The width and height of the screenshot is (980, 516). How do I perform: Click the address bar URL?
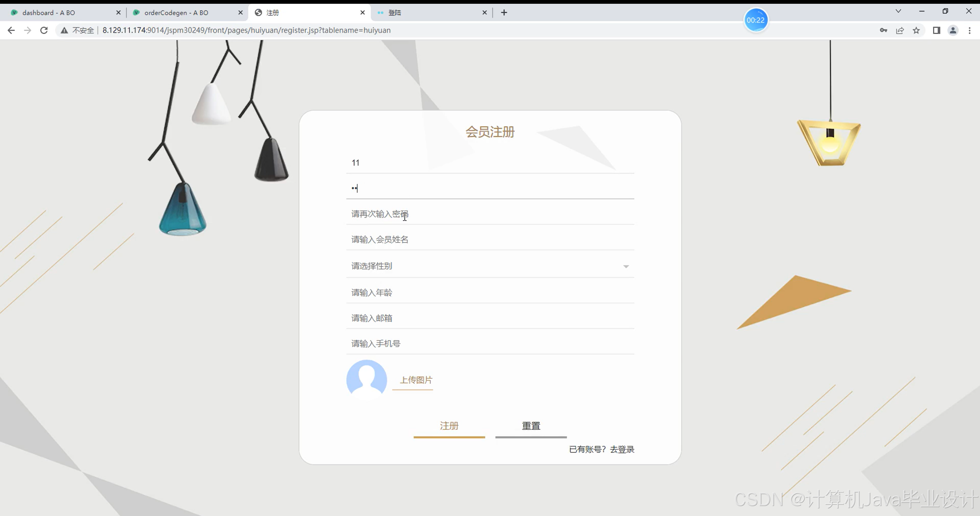point(246,30)
